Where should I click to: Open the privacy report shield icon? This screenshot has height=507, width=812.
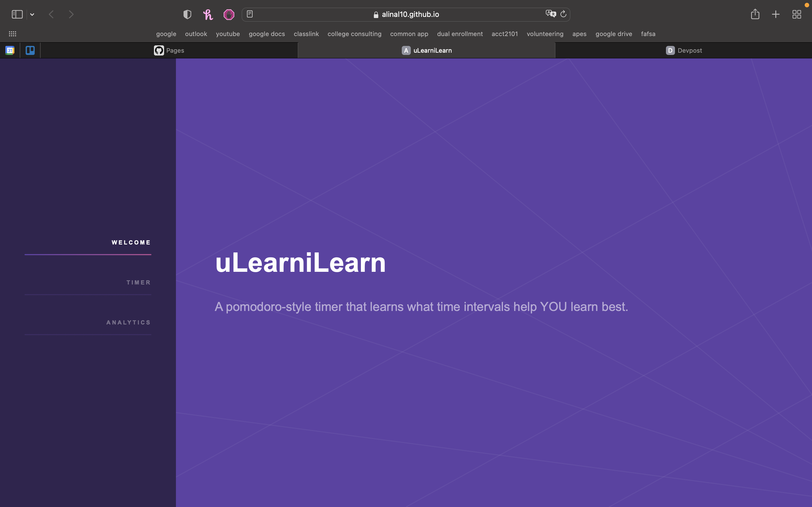[187, 14]
